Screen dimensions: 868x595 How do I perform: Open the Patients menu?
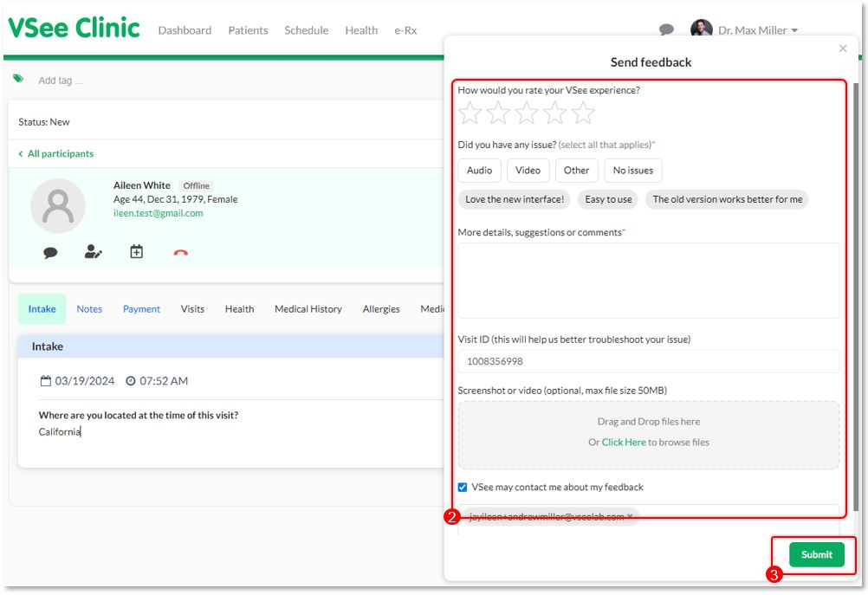click(x=248, y=30)
